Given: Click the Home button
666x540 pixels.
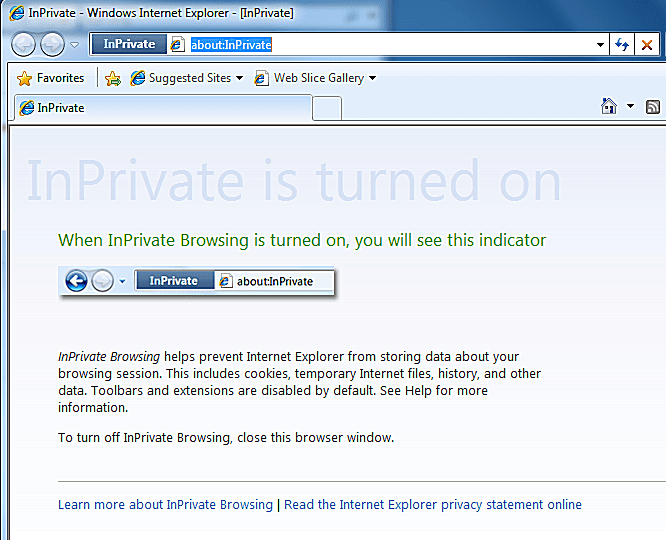Looking at the screenshot, I should pos(609,106).
